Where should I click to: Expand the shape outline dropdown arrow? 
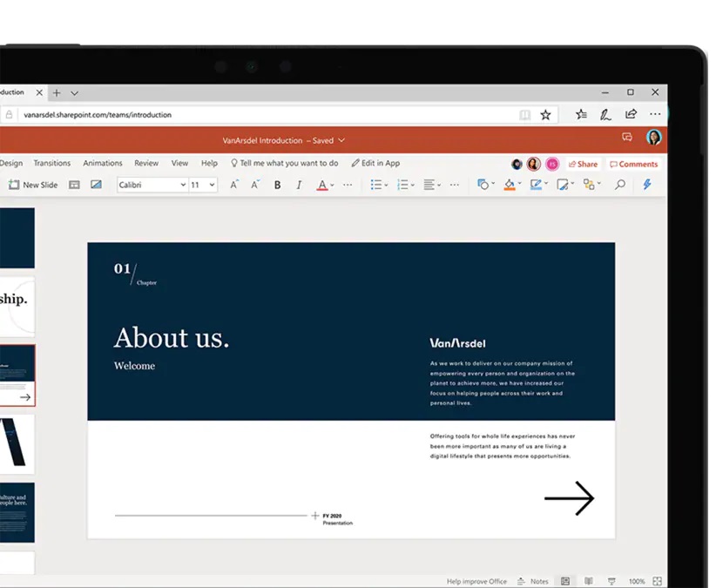(546, 184)
